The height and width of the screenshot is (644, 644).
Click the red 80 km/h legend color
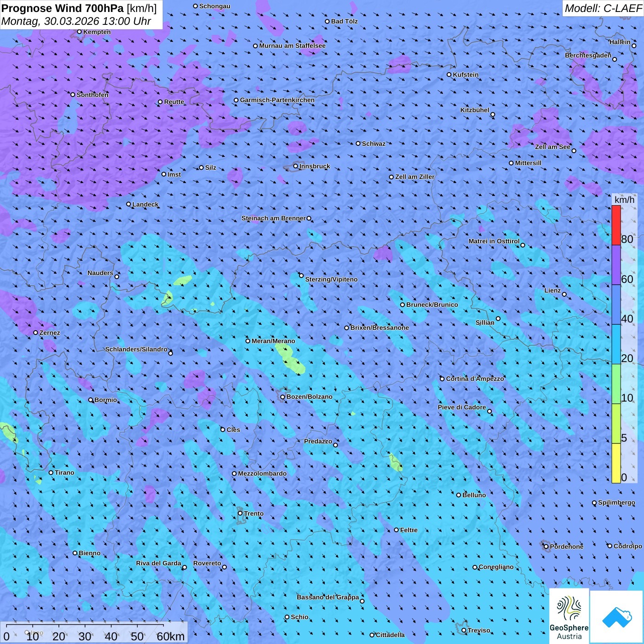616,225
